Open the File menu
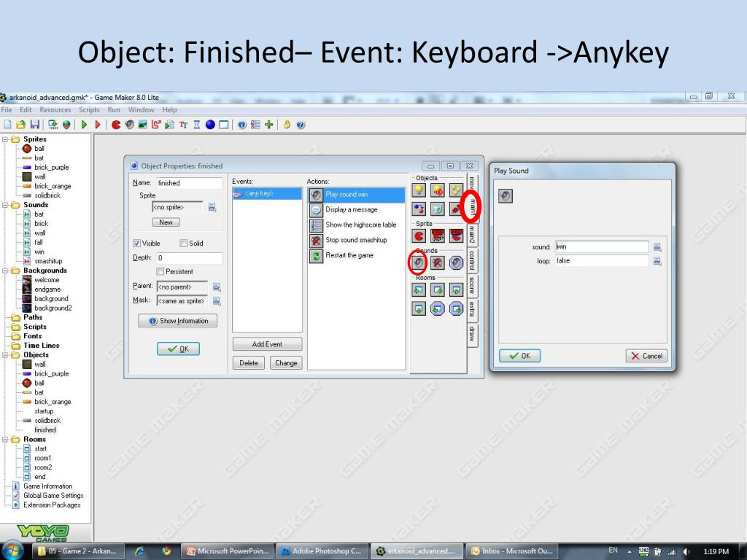Screen dimensions: 747x560 (x=7, y=110)
